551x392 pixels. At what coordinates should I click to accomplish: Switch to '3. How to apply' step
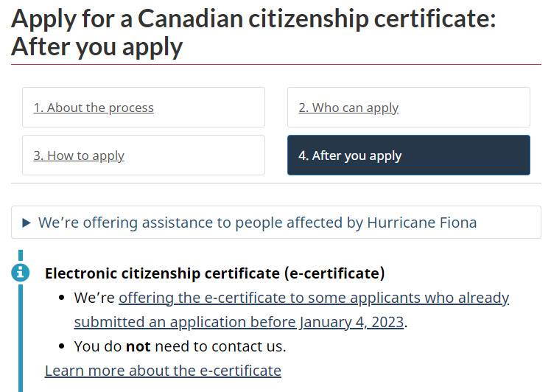point(79,155)
